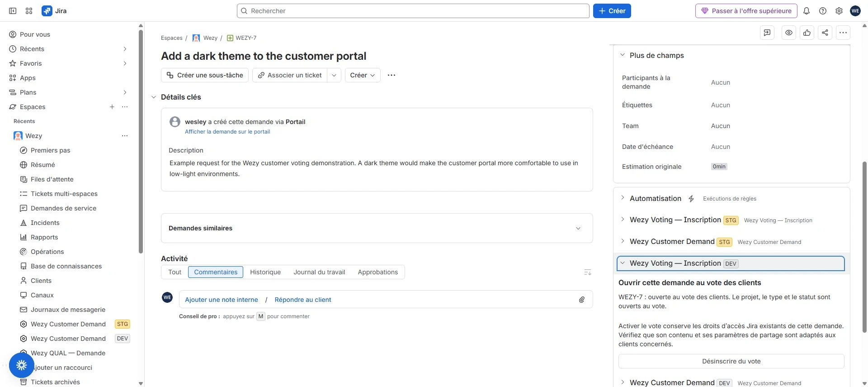Click the attachment paperclip in comment box
This screenshot has height=387, width=868.
[582, 300]
